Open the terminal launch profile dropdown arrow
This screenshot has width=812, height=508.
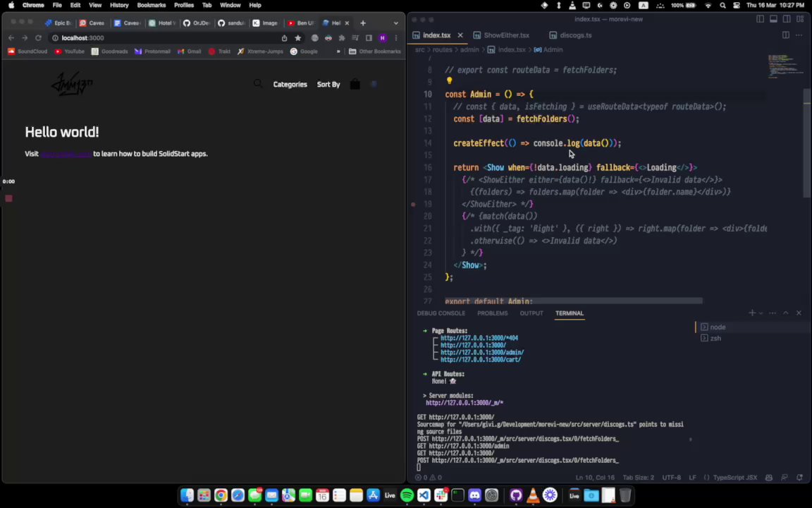click(761, 313)
